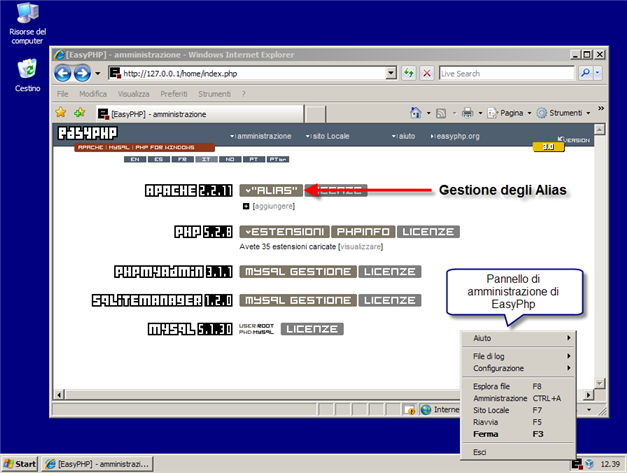The height and width of the screenshot is (473, 627).
Task: Open the amministrazione nav link
Action: [x=261, y=136]
